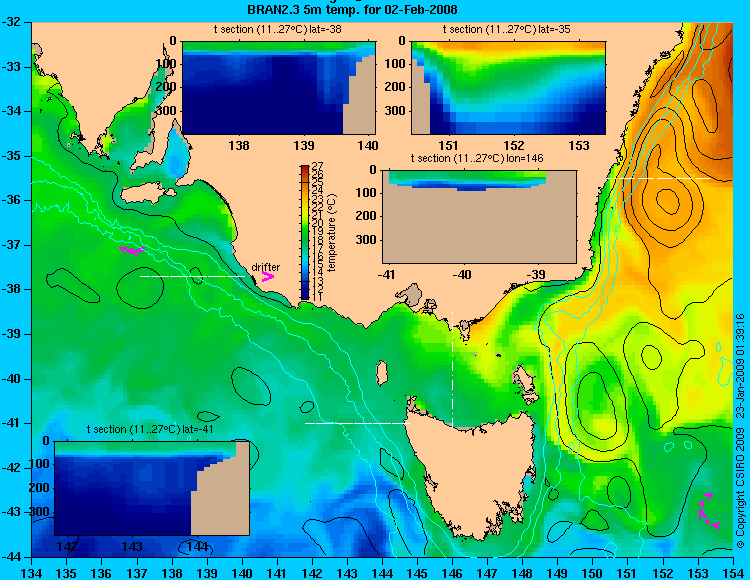Viewport: 750px width, 580px height.
Task: Click the vertical dashed section line at longitude 146
Action: (452, 369)
